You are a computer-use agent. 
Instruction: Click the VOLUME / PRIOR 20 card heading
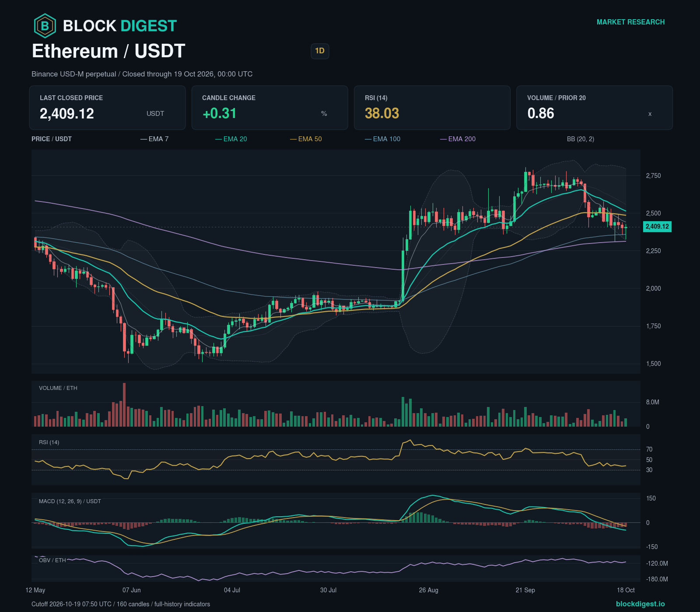tap(556, 98)
